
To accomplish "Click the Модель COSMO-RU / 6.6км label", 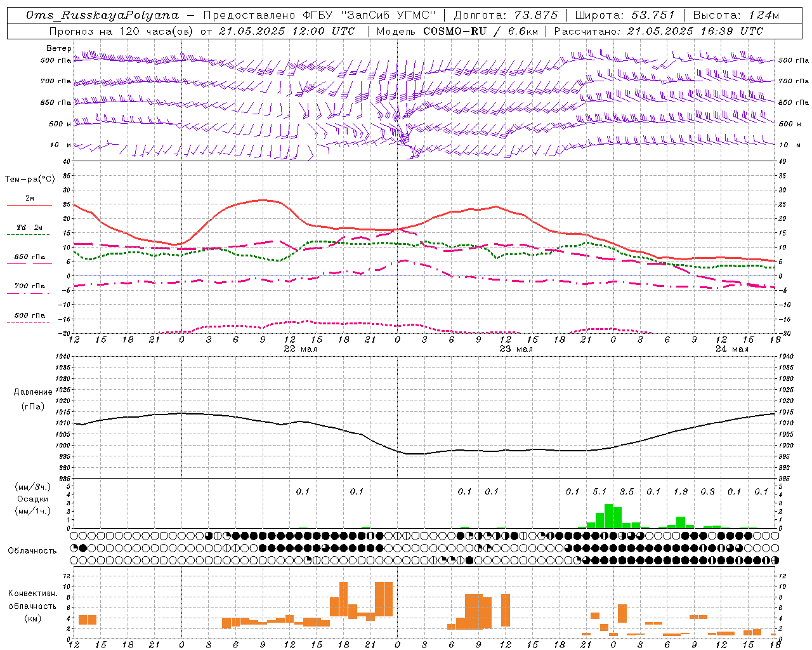I will (x=457, y=31).
